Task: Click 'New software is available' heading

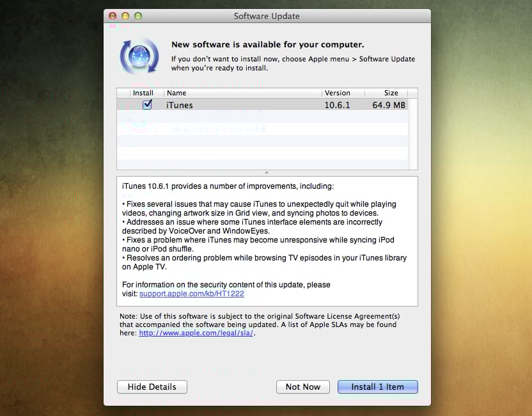Action: coord(268,45)
